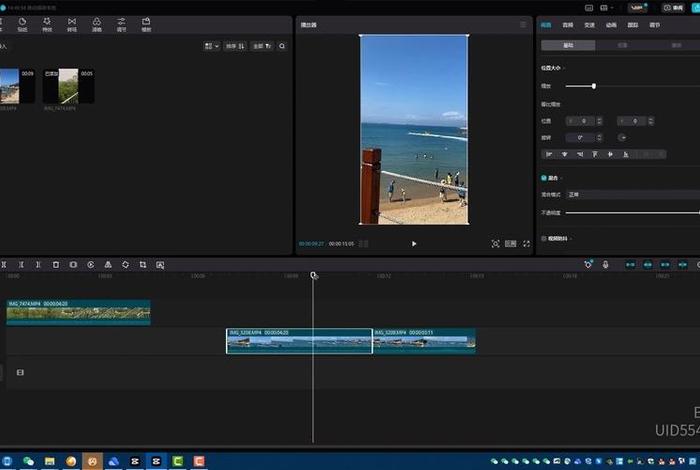Switch to the Animation (动画) tab
This screenshot has height=470, width=700.
(611, 25)
